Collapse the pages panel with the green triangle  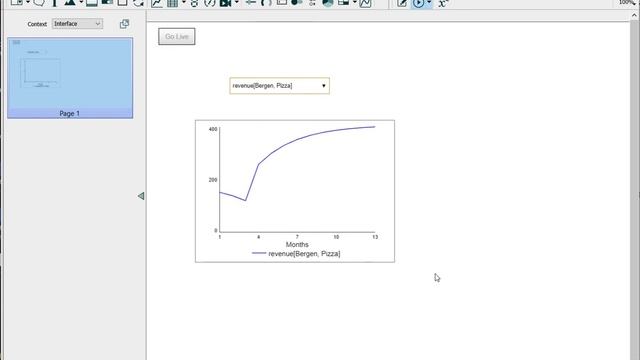click(141, 196)
